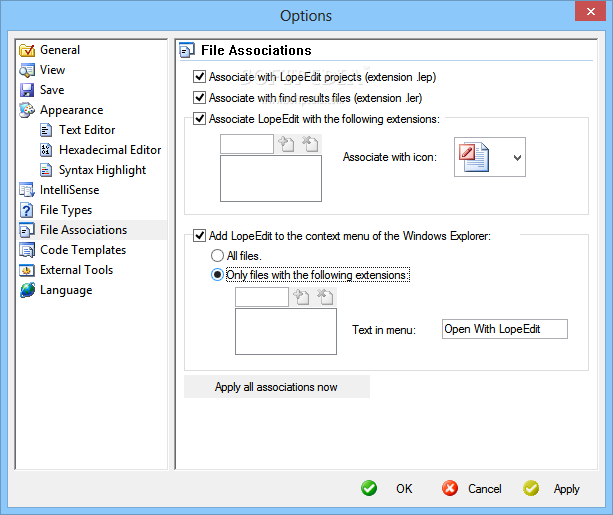Click the Syntax Highlight icon
The image size is (613, 515).
[x=46, y=170]
